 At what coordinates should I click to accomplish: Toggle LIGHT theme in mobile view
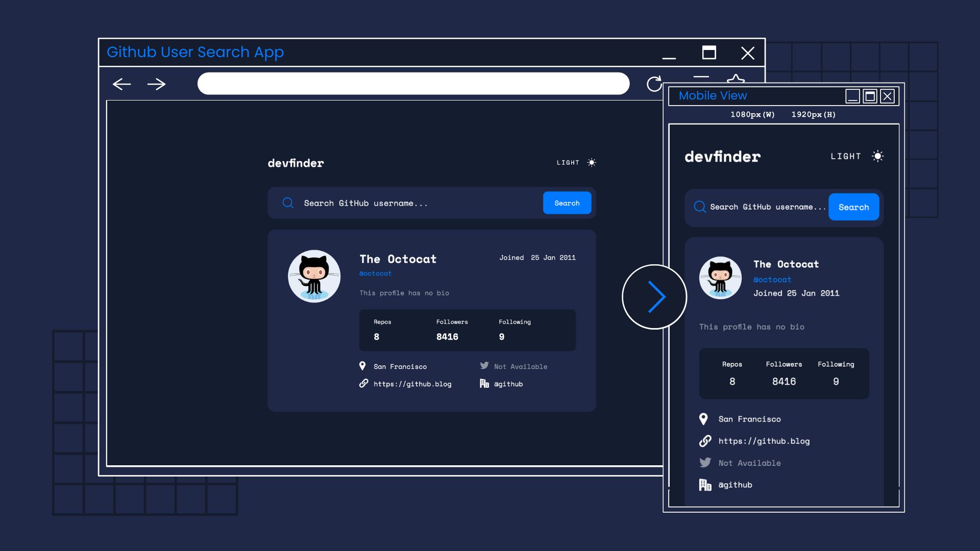tap(845, 156)
